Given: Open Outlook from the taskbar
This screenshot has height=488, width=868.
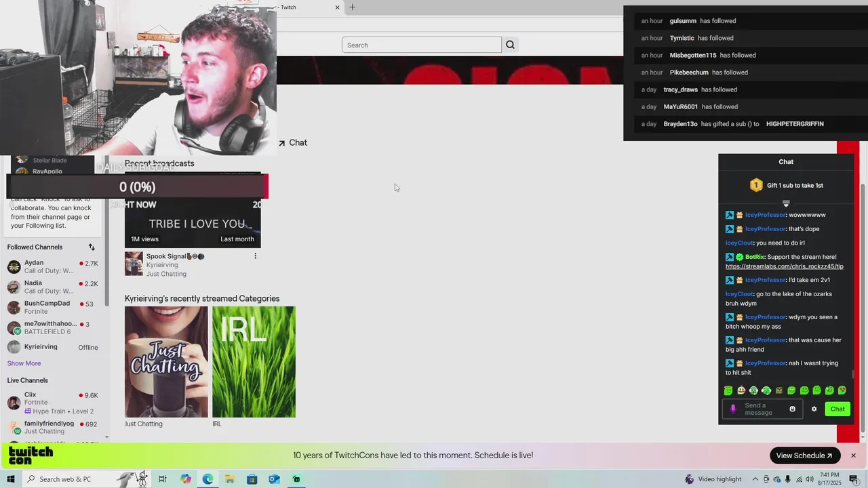Looking at the screenshot, I should point(274,479).
